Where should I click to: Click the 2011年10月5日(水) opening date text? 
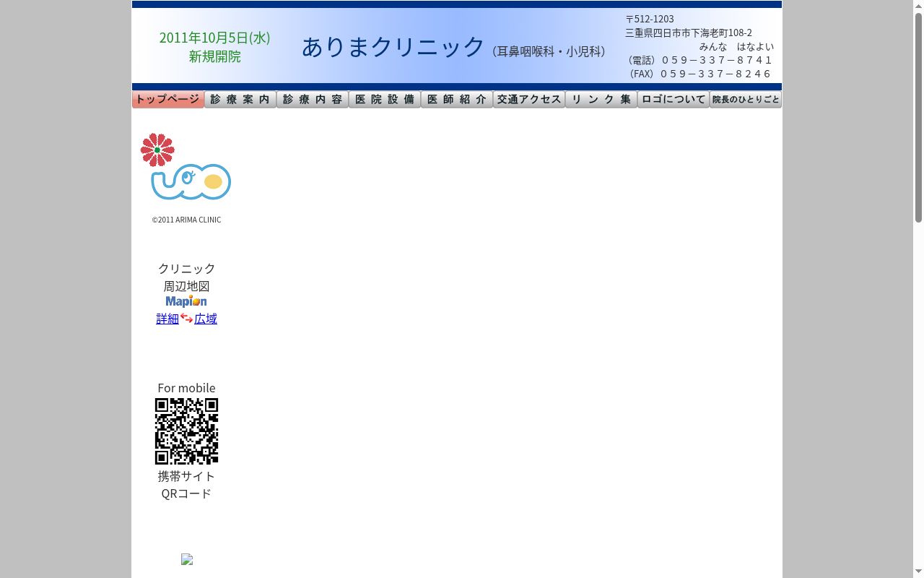point(214,38)
